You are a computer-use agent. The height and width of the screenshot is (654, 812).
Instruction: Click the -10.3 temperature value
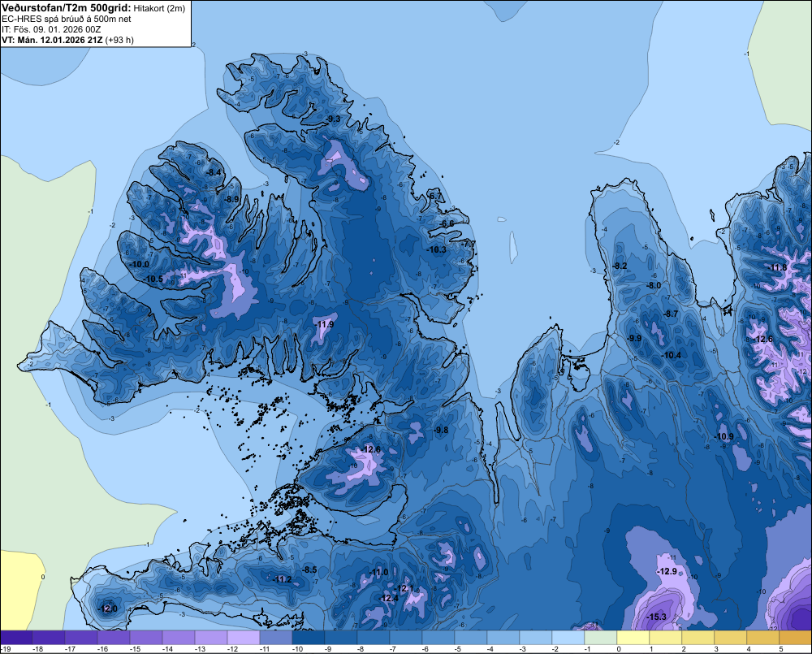(437, 249)
